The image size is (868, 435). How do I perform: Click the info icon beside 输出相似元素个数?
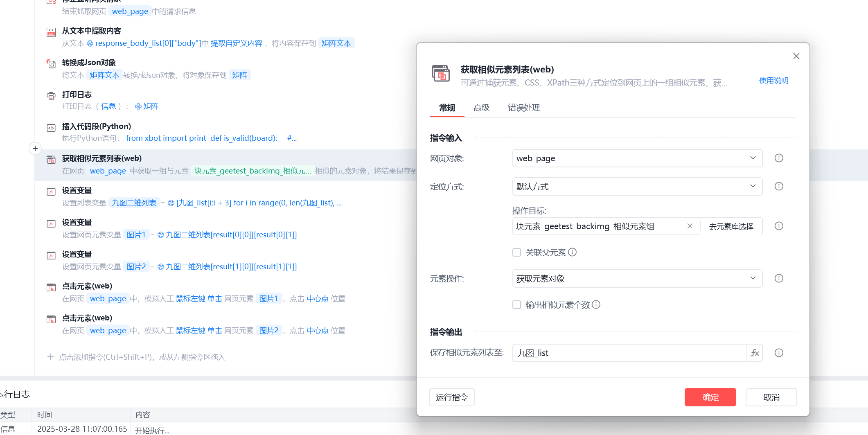[x=596, y=305]
